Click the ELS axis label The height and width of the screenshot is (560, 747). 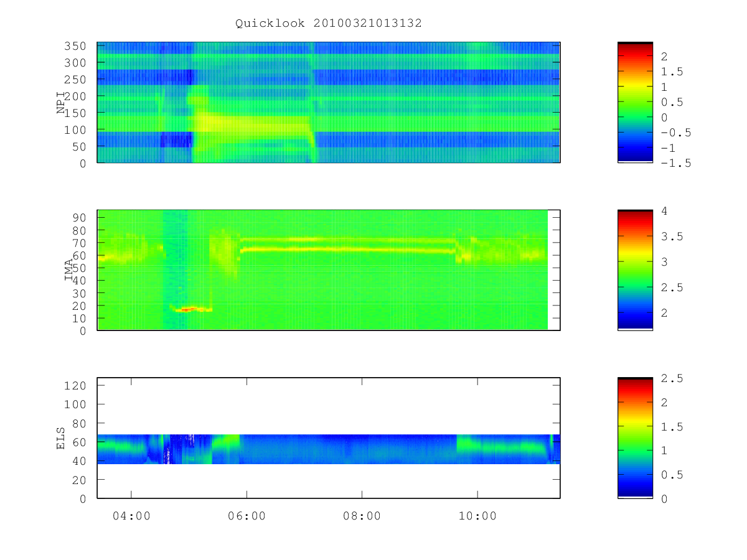[61, 439]
